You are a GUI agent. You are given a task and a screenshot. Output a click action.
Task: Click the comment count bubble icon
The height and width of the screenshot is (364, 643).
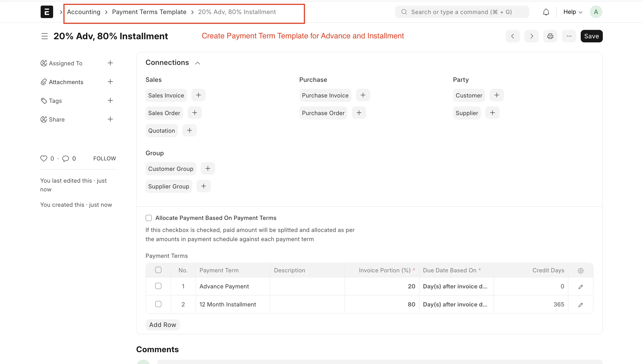click(66, 159)
